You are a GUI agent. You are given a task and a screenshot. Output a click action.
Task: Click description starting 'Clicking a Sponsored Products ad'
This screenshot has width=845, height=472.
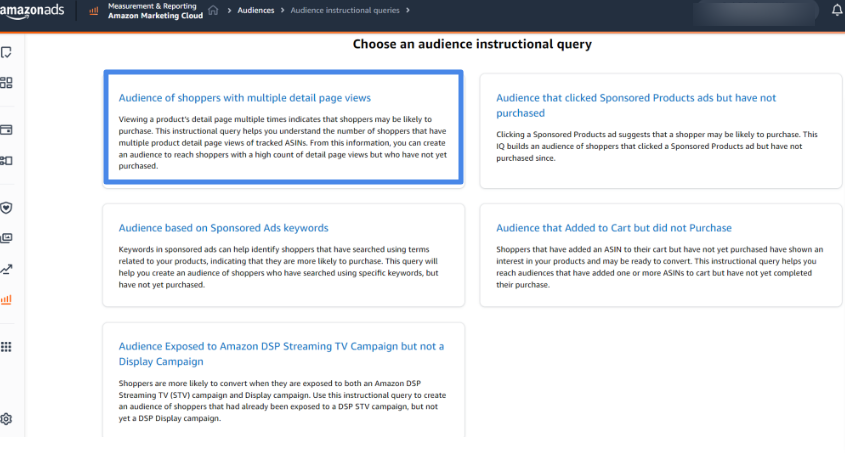[x=657, y=146]
